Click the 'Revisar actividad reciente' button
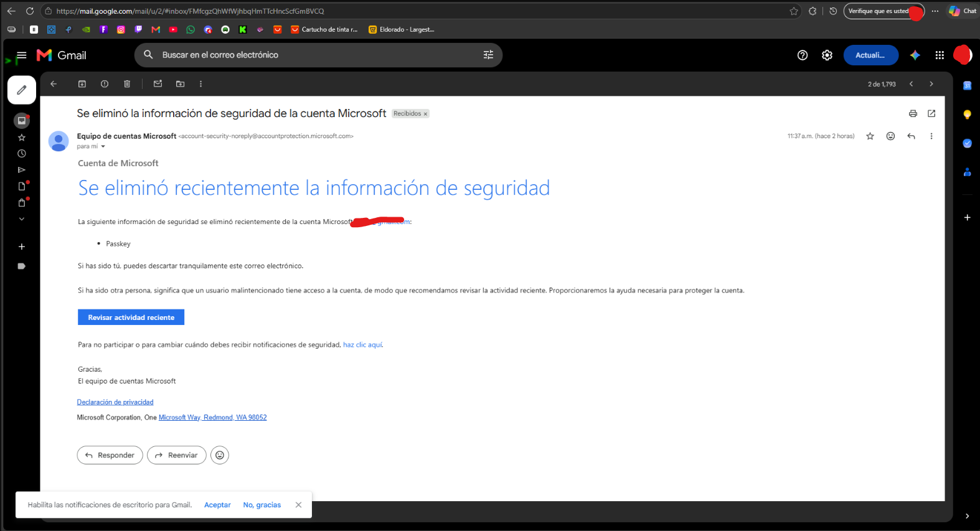The width and height of the screenshot is (980, 531). [131, 317]
